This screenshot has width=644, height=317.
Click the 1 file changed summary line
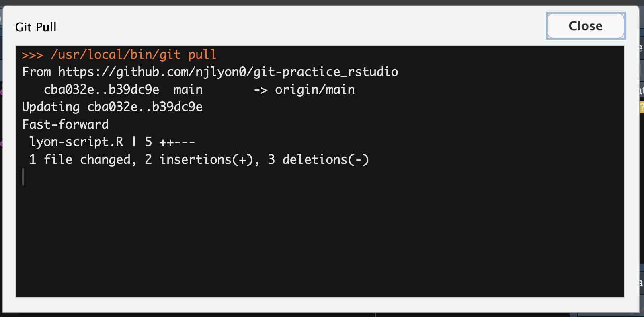[x=199, y=159]
